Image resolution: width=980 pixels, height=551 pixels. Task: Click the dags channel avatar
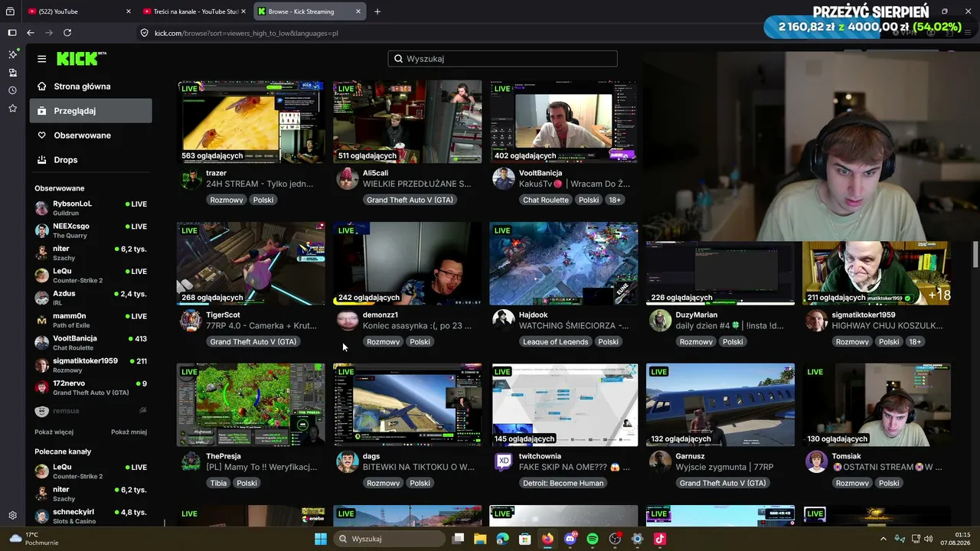click(348, 461)
